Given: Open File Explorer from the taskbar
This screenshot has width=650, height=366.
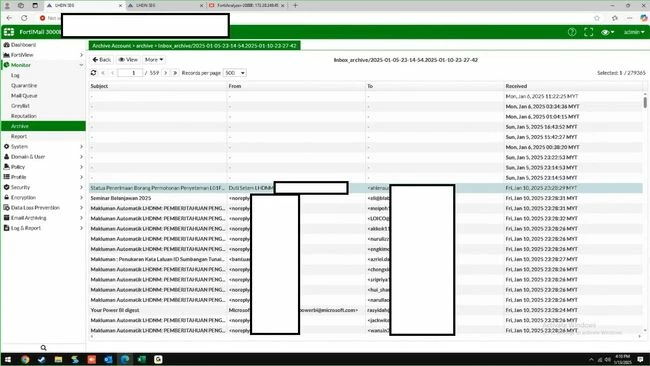Looking at the screenshot, I should coord(58,359).
